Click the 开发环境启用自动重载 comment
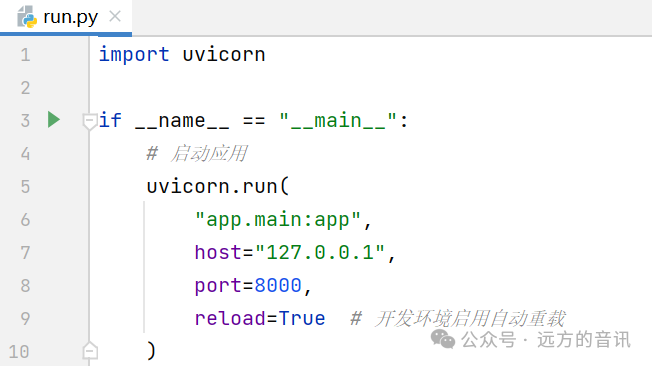The image size is (652, 366). pyautogui.click(x=457, y=319)
